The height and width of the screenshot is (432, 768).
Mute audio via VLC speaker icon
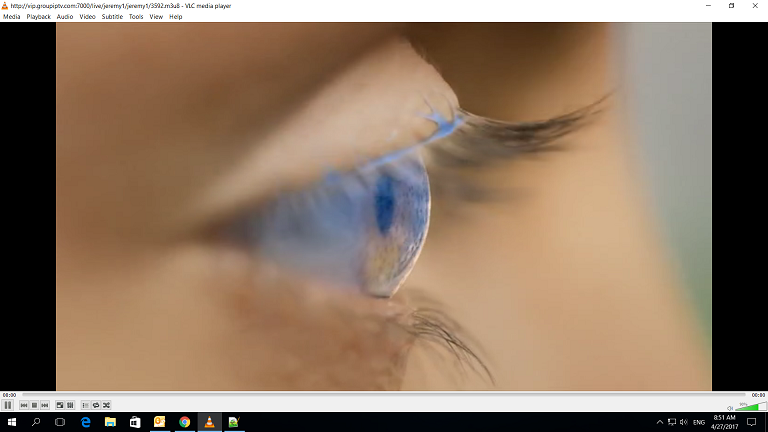[x=730, y=408]
